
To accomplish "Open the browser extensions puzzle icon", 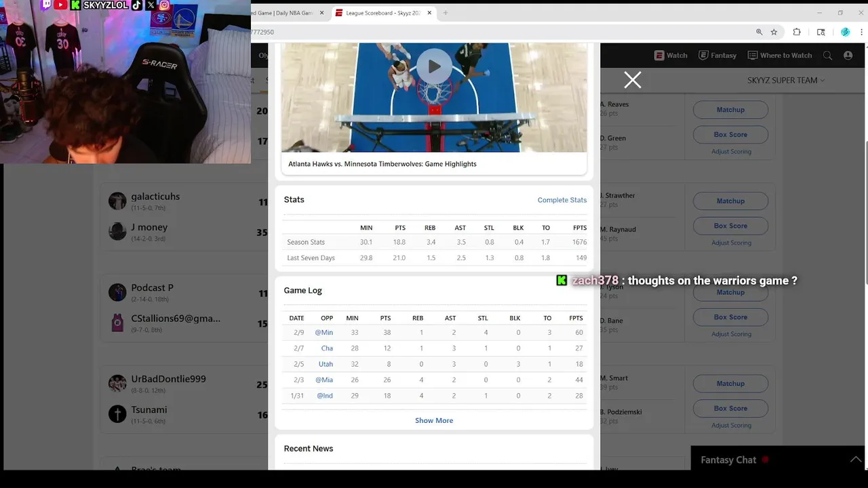I will (797, 32).
